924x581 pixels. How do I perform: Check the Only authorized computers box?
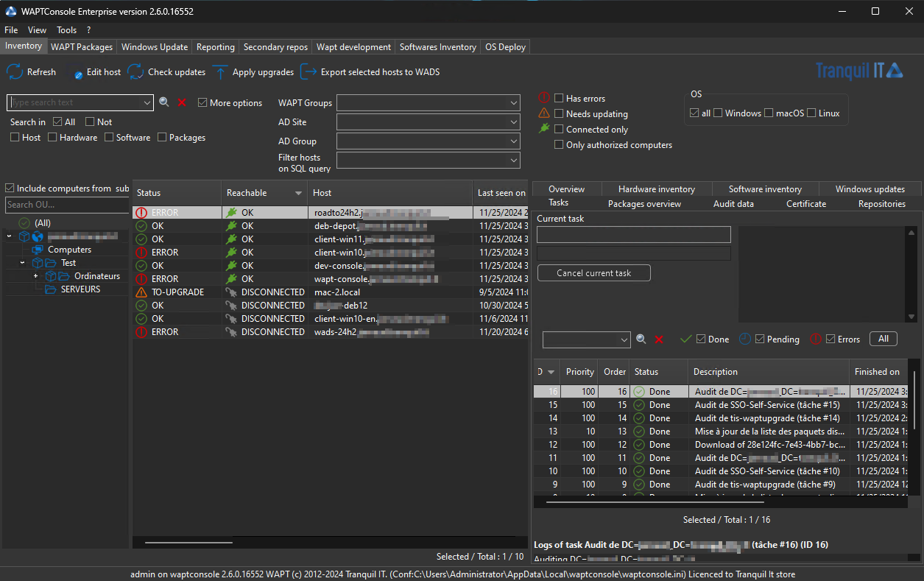click(x=559, y=145)
